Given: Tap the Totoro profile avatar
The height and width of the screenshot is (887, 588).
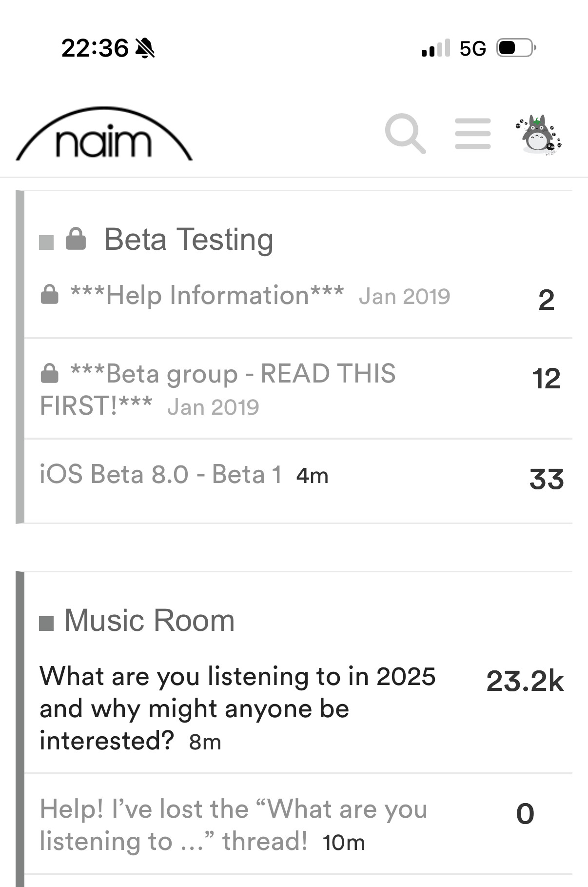Looking at the screenshot, I should [539, 135].
